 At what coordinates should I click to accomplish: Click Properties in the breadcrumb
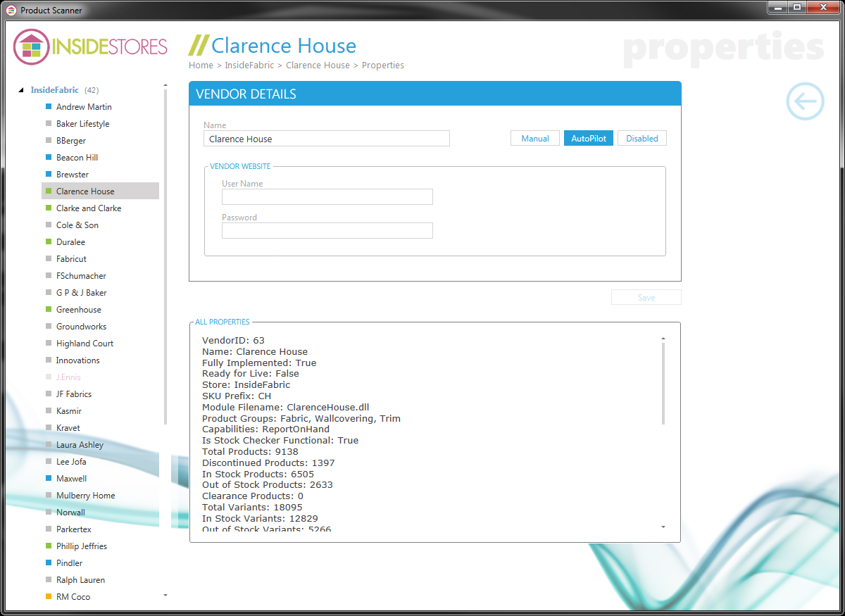383,65
